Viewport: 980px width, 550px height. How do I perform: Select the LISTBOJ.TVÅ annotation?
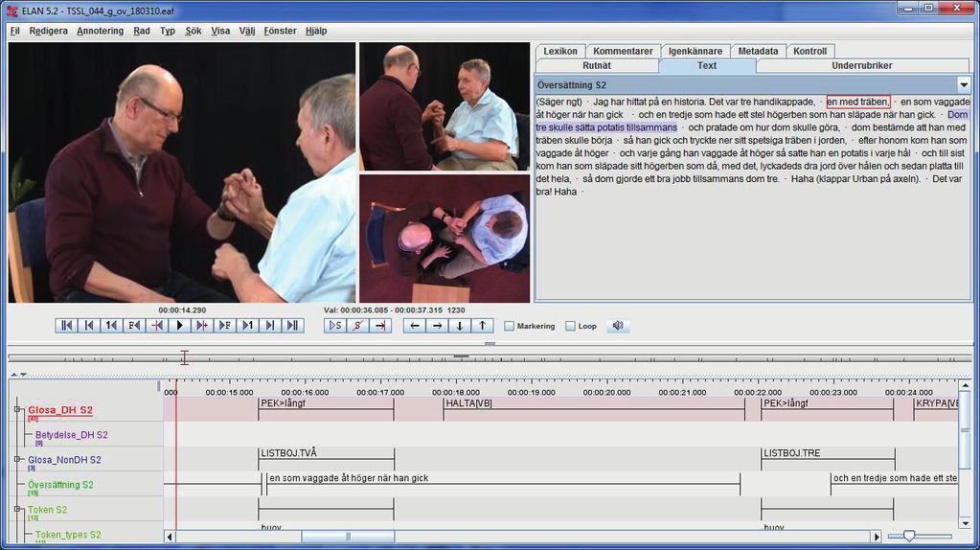[327, 459]
